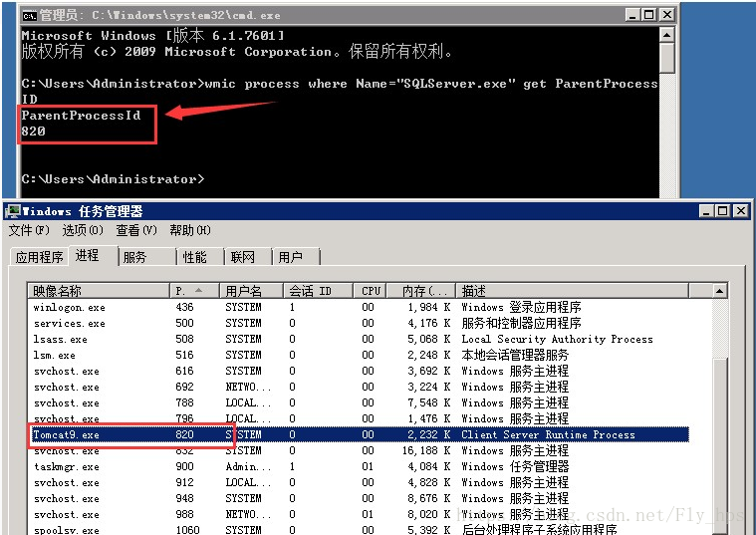
Task: Sort by 内存 column header
Action: point(421,291)
